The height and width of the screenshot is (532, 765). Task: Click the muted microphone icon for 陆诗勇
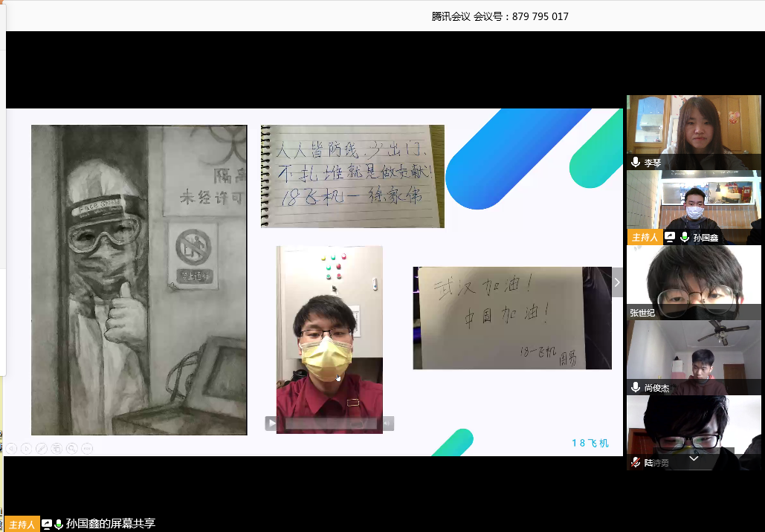click(636, 462)
